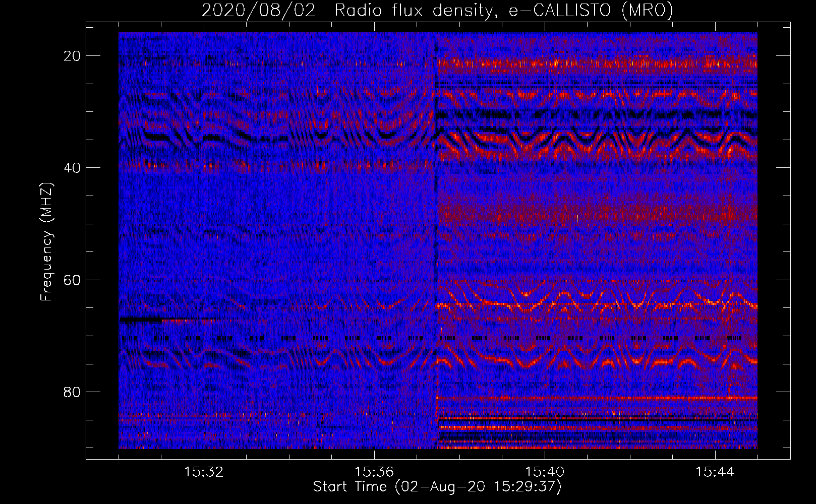The height and width of the screenshot is (504, 816).
Task: Click the 20 MHz frequency tick label
Action: pyautogui.click(x=73, y=56)
